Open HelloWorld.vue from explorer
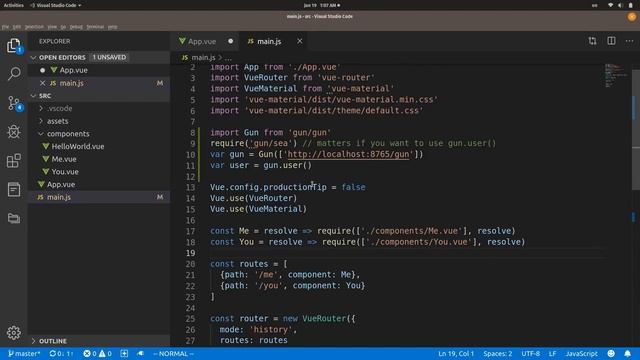Image resolution: width=640 pixels, height=360 pixels. point(78,147)
